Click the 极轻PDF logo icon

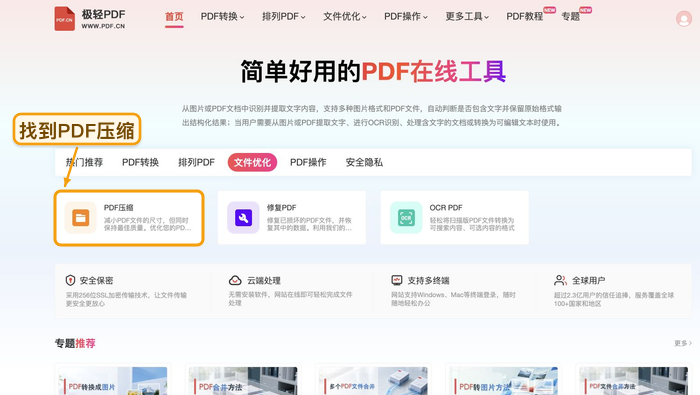tap(65, 19)
